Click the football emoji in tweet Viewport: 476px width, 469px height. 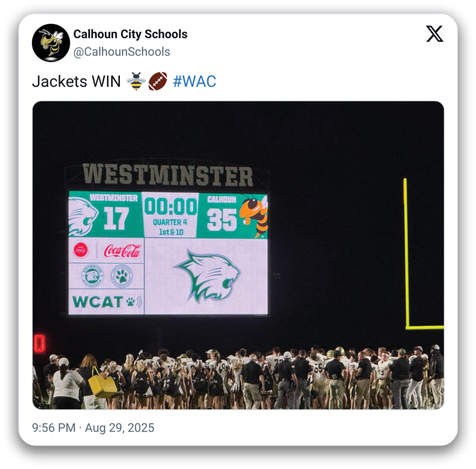pos(158,81)
